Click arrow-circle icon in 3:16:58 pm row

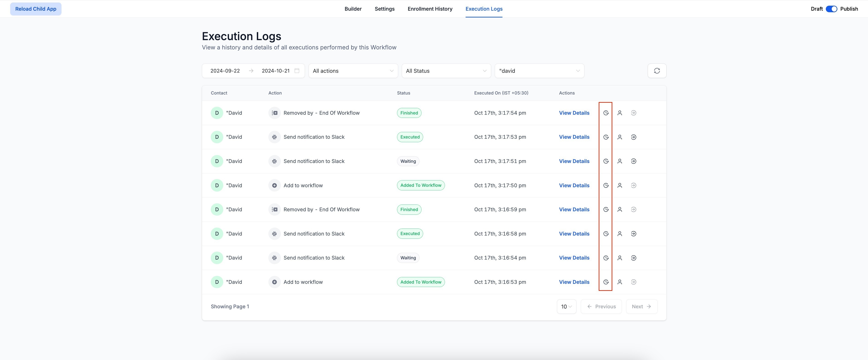(633, 234)
